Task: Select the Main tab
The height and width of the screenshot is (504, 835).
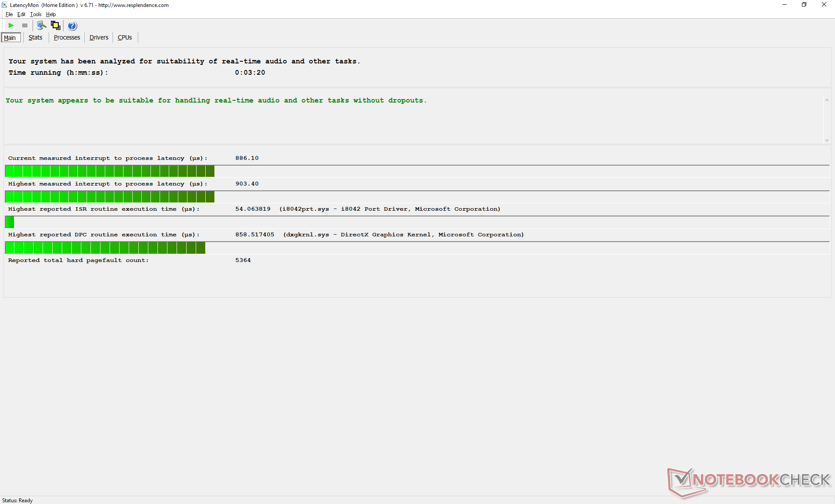Action: tap(10, 38)
